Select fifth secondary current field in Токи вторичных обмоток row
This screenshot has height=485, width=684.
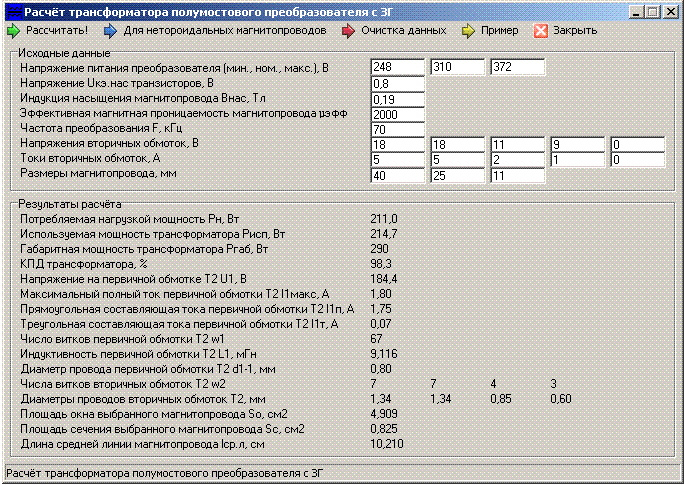coord(638,160)
